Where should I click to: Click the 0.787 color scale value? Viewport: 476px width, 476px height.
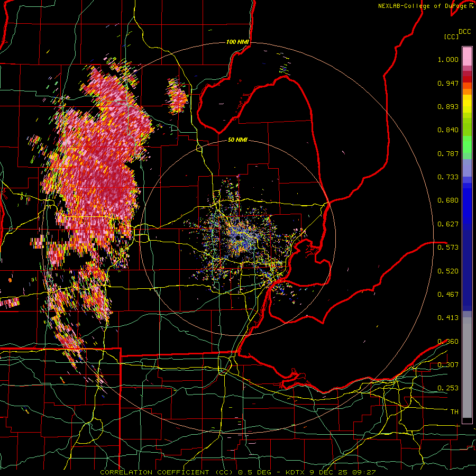[448, 153]
